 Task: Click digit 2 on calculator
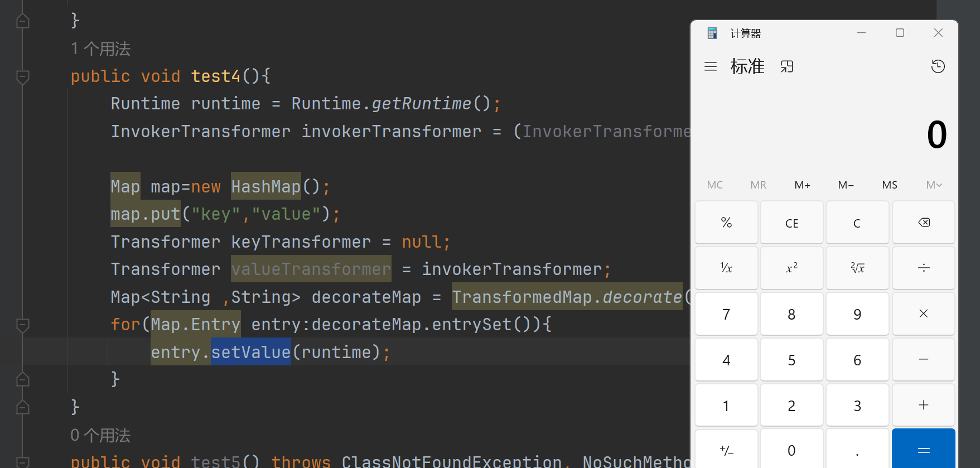click(x=791, y=406)
